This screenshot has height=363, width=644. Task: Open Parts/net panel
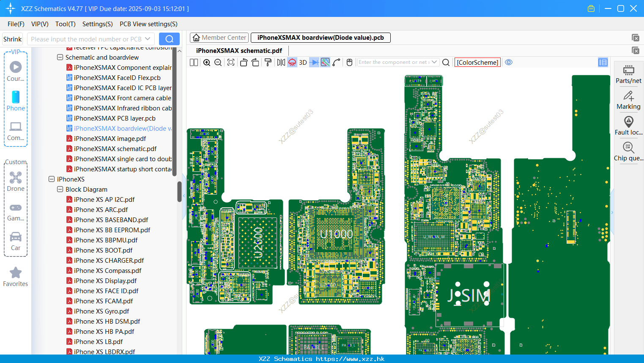point(628,74)
